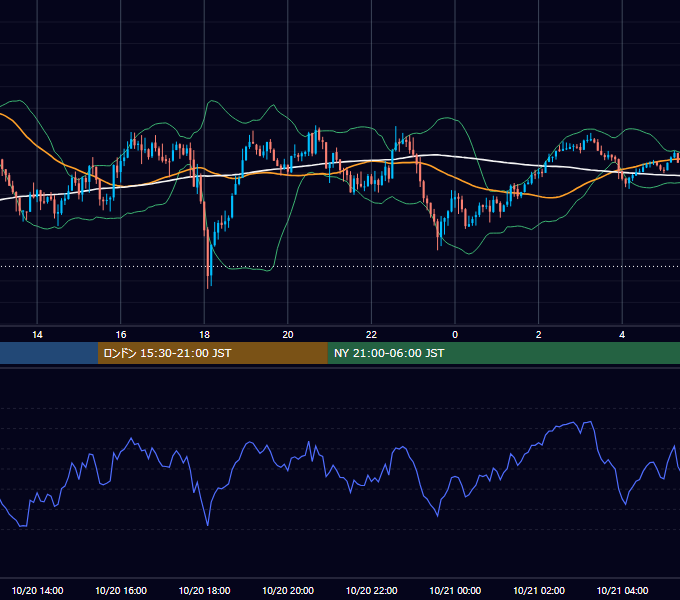Click the 22 hour axis label

pos(371,335)
